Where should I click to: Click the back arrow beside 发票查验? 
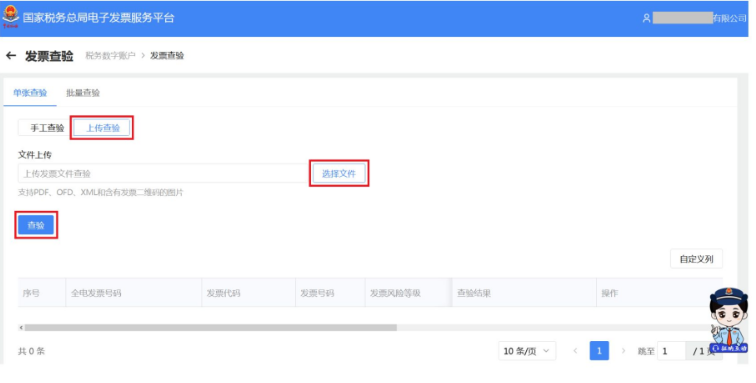11,56
